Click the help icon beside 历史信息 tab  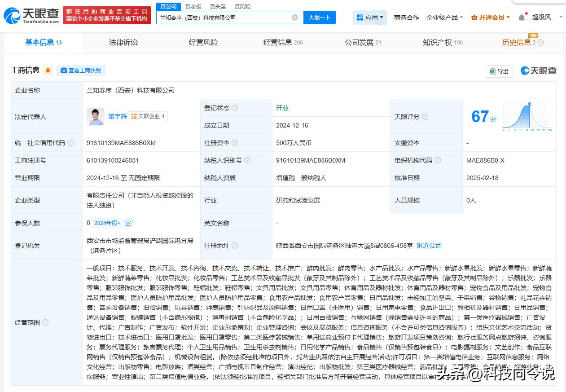pos(540,43)
